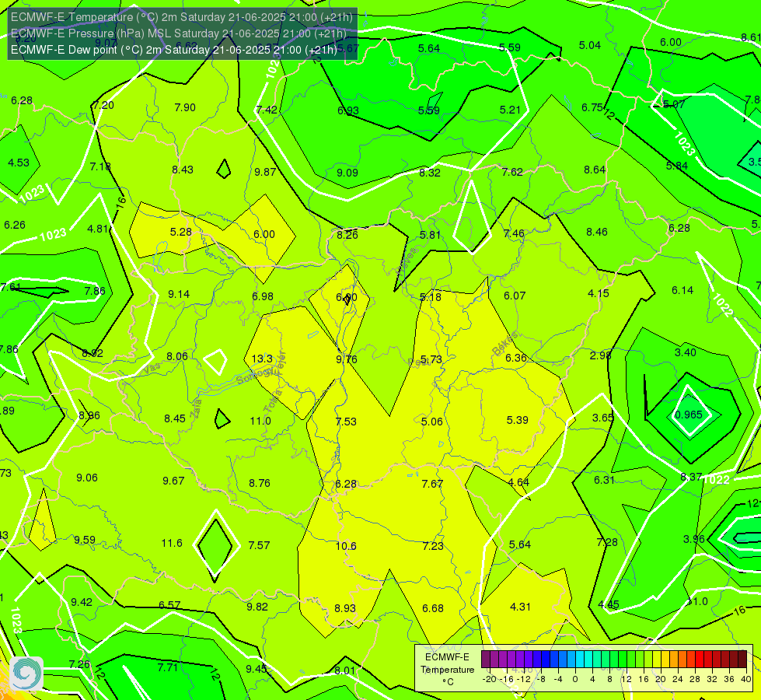This screenshot has width=761, height=700.
Task: Click the spiral weather logo icon
Action: [26, 674]
